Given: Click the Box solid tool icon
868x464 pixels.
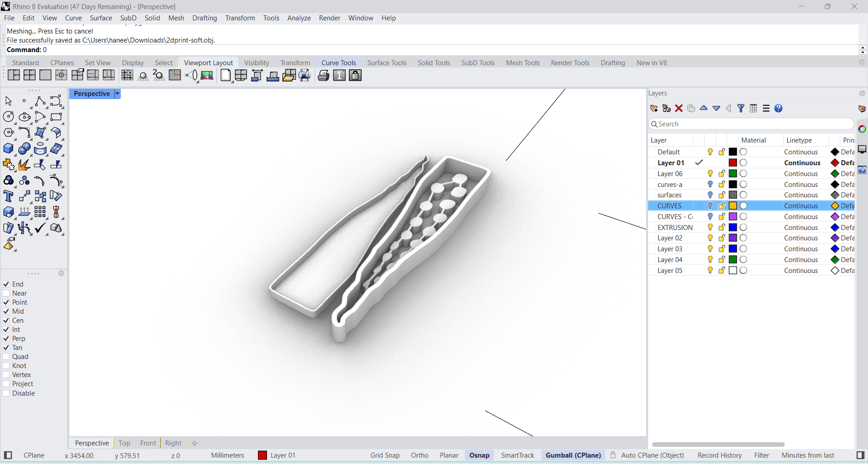Looking at the screenshot, I should [9, 148].
